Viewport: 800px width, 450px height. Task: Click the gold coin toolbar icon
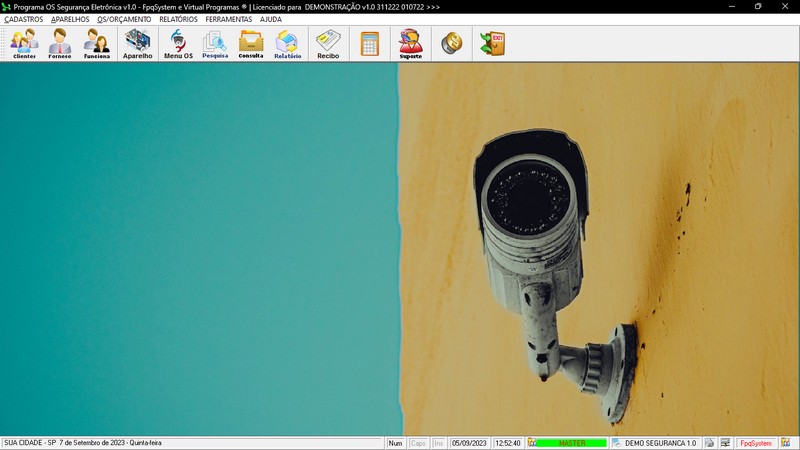point(451,43)
